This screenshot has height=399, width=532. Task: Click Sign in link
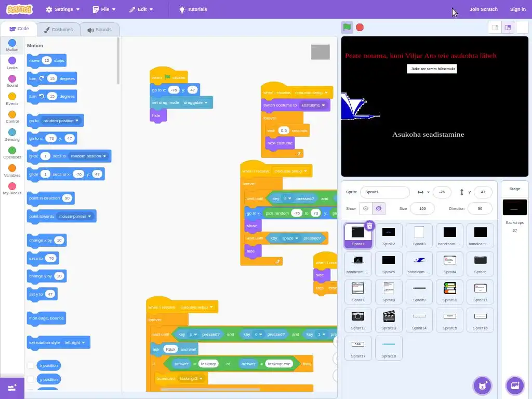[x=517, y=9]
